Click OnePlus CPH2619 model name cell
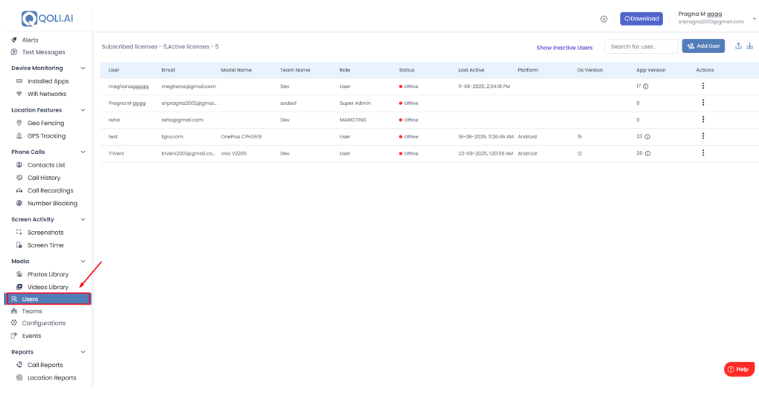759x394 pixels. (x=241, y=137)
